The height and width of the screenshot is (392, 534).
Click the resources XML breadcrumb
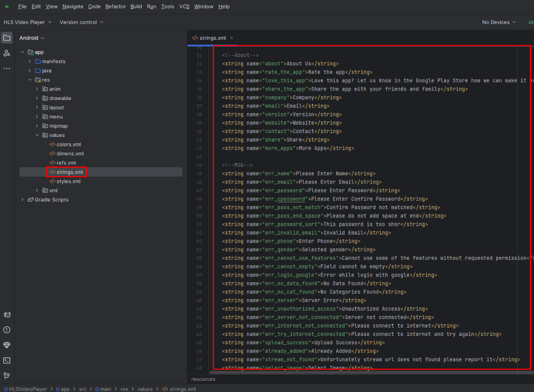(203, 379)
